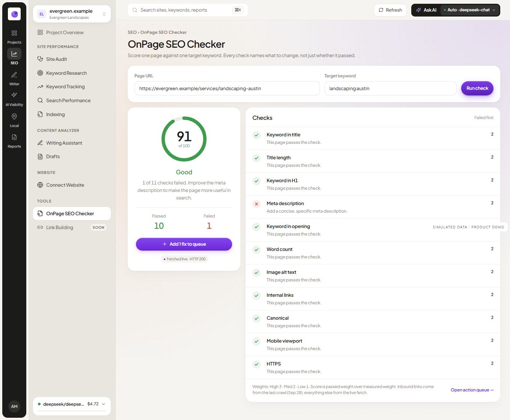The height and width of the screenshot is (420, 510).
Task: Click the Passed count 10
Action: [159, 226]
